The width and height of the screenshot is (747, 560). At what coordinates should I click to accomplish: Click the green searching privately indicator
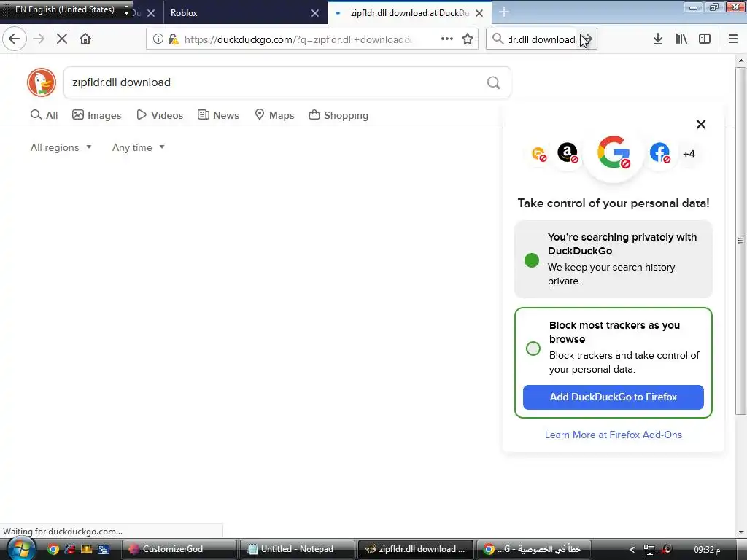[x=532, y=260]
